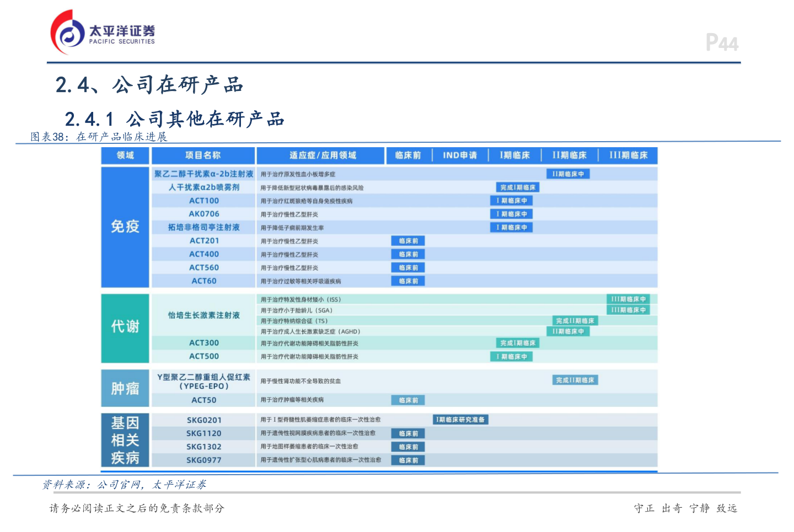Click III期临床中 progress badge for ISS indication
This screenshot has width=794, height=532.
628,299
